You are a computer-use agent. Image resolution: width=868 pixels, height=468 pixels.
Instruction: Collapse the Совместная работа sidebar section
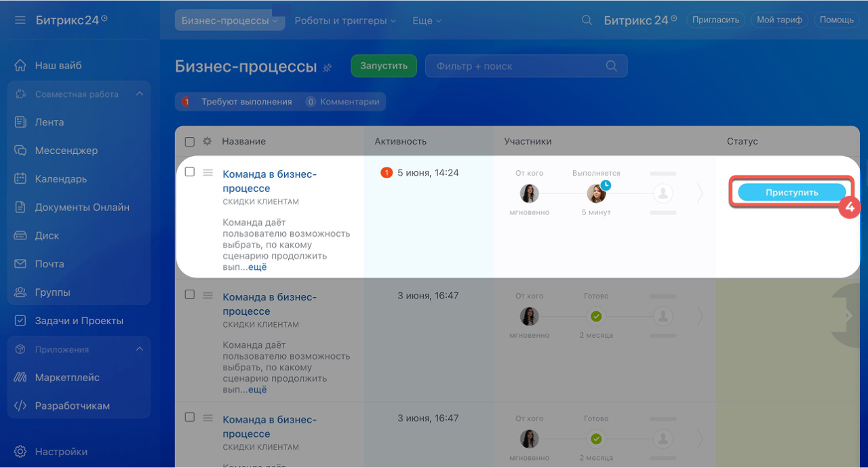pyautogui.click(x=140, y=94)
